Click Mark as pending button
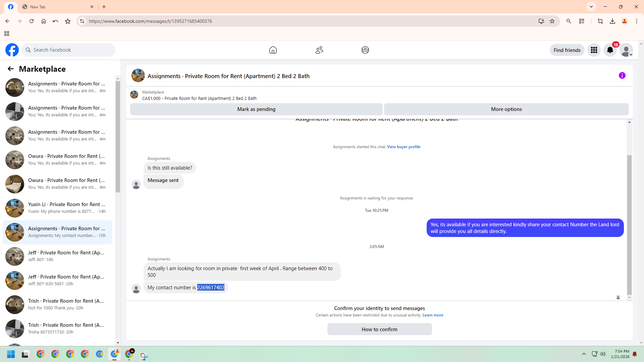Viewport: 644px width, 362px height. [x=256, y=109]
